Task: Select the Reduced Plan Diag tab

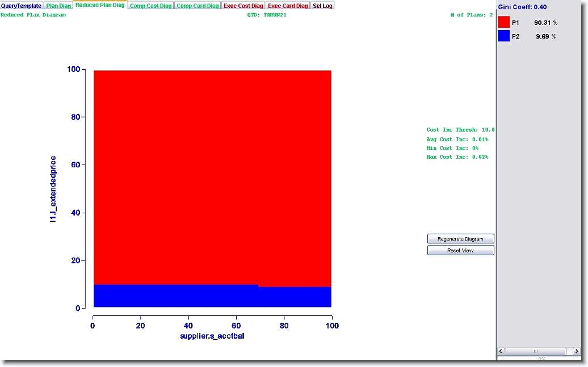Action: pos(100,5)
